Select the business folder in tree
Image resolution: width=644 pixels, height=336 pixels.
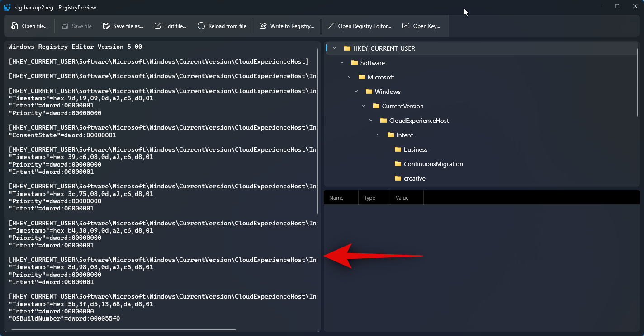pos(415,149)
